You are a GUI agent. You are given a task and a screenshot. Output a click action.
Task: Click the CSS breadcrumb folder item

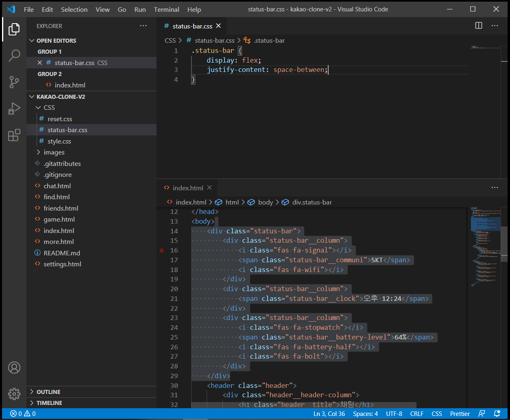tap(170, 40)
